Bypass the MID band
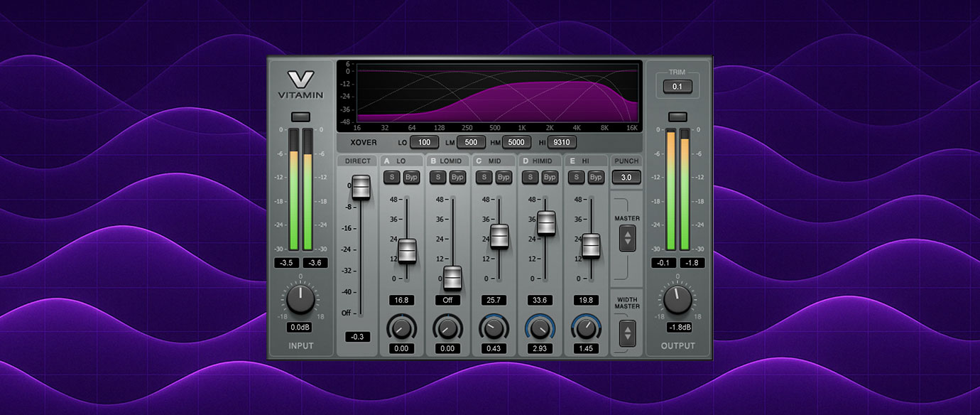This screenshot has width=980, height=415. [503, 177]
